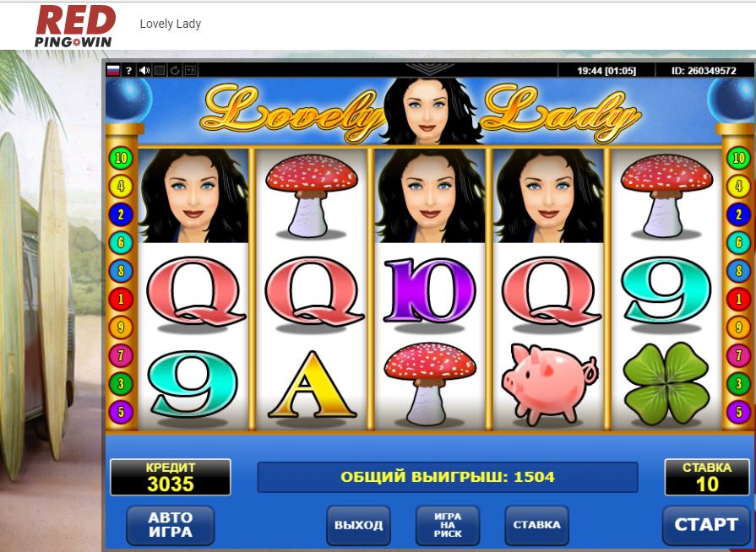Image resolution: width=756 pixels, height=552 pixels.
Task: Click the reload arrow icon
Action: pyautogui.click(x=175, y=70)
